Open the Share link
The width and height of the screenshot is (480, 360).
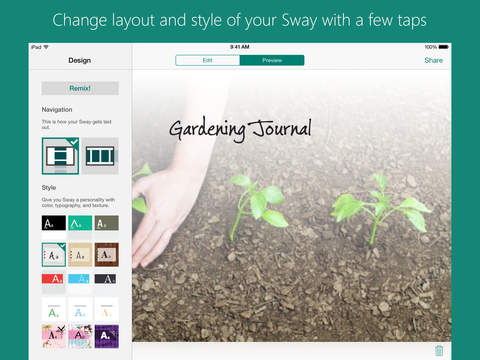[433, 60]
